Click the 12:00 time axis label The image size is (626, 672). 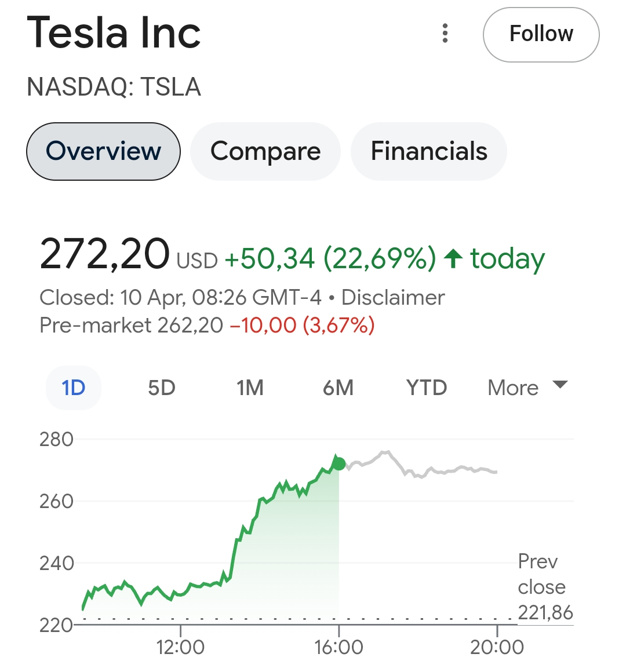180,647
